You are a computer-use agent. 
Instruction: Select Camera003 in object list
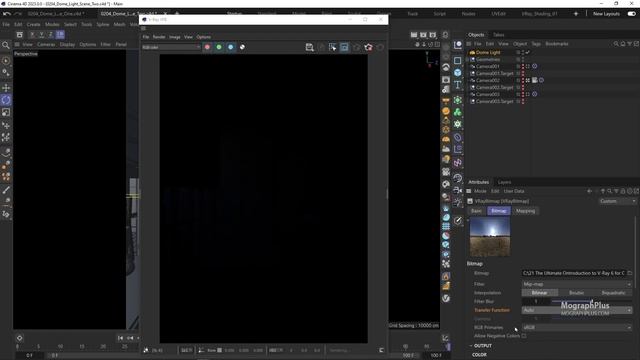[x=487, y=94]
